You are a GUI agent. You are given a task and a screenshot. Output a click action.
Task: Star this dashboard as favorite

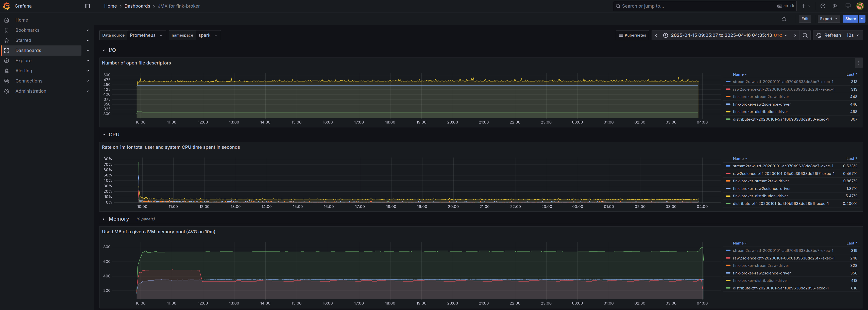(x=784, y=19)
